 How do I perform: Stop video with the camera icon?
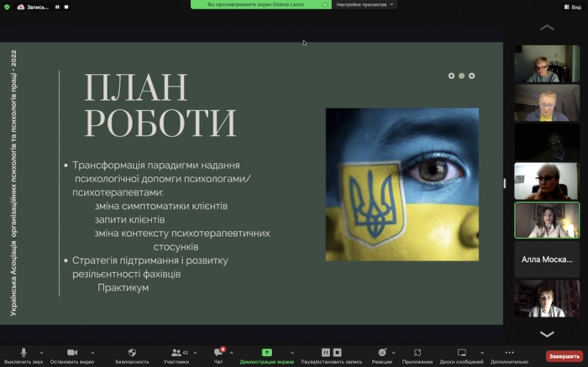coord(71,353)
